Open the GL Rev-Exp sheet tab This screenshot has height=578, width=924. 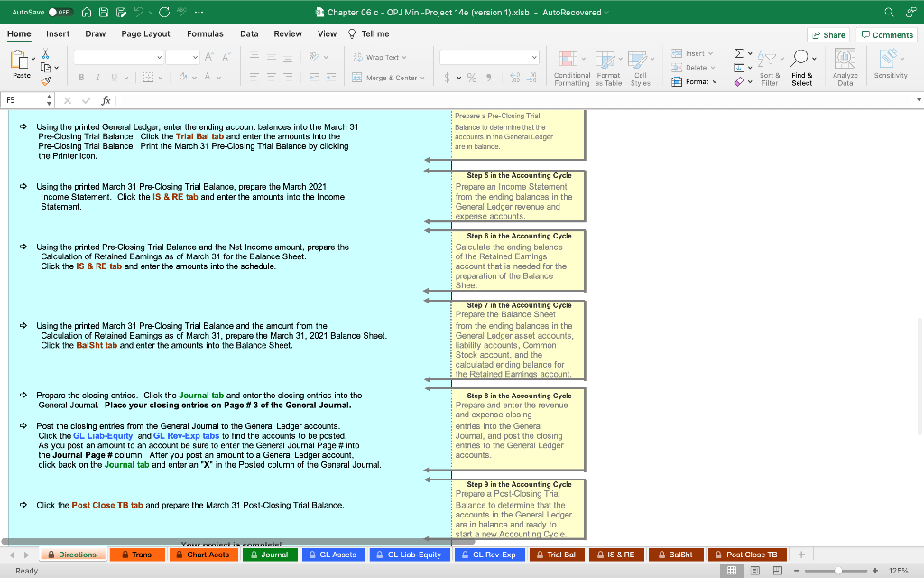(x=490, y=555)
